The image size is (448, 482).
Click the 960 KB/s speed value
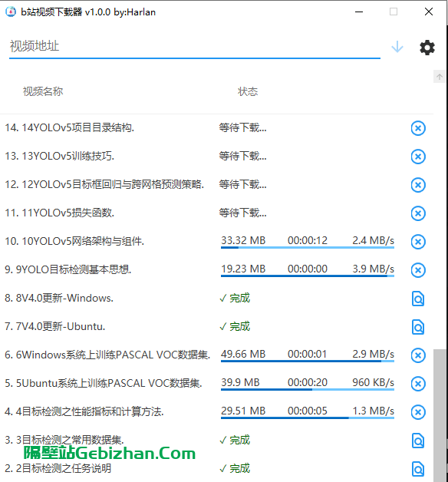(373, 382)
